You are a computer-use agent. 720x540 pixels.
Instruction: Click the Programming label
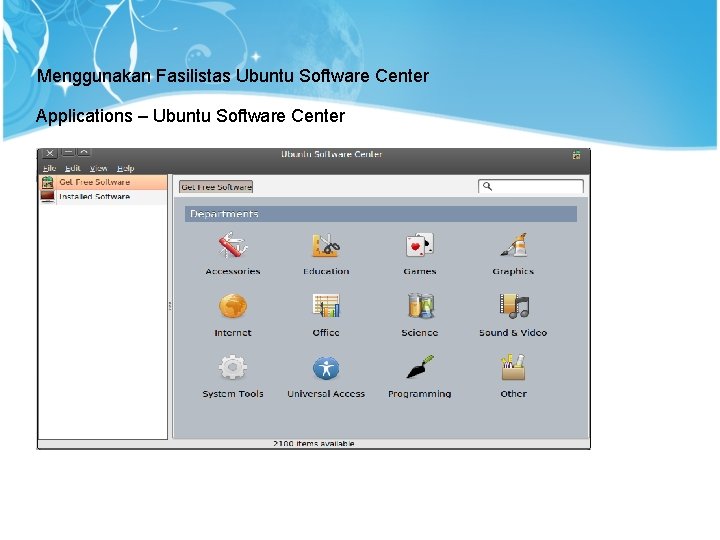coord(420,394)
